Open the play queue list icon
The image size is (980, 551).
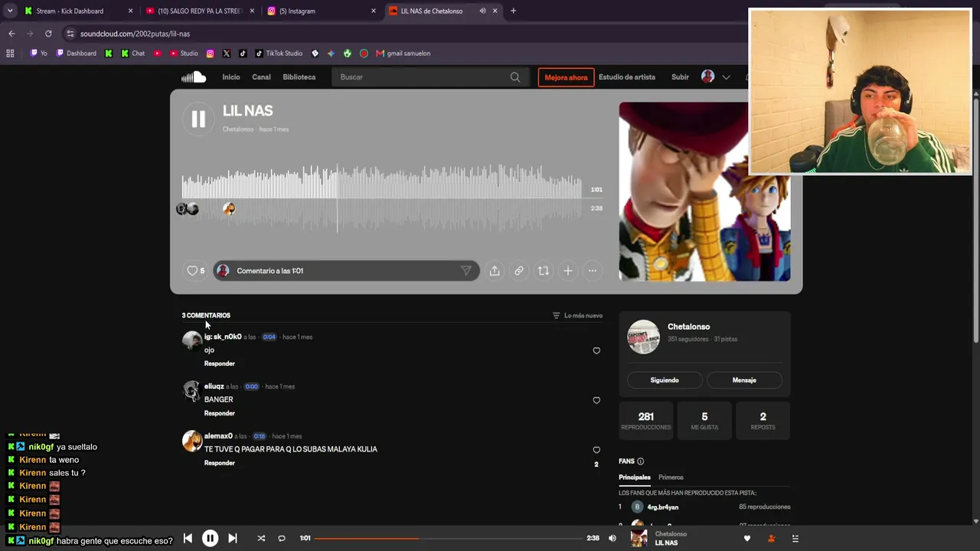pyautogui.click(x=795, y=538)
